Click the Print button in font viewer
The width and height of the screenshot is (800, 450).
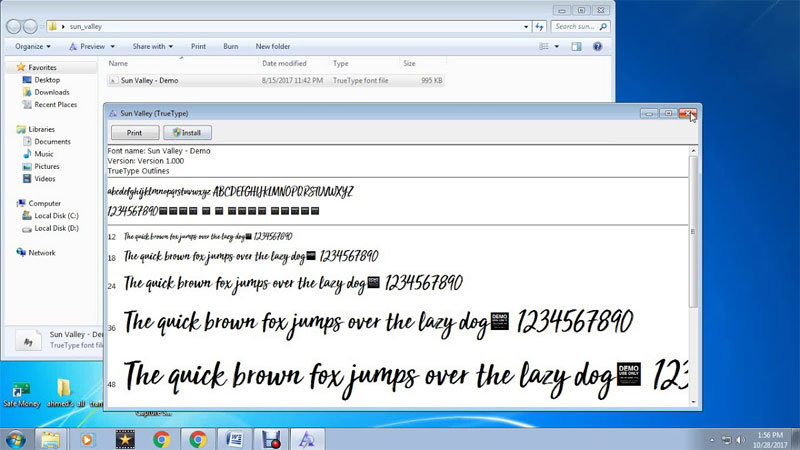point(134,132)
